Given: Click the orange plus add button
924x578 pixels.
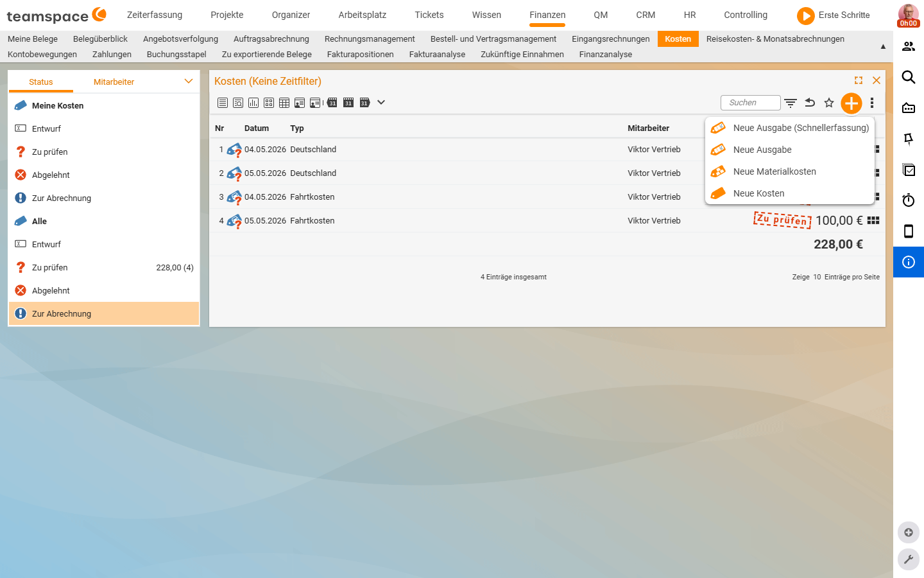Looking at the screenshot, I should pyautogui.click(x=851, y=103).
